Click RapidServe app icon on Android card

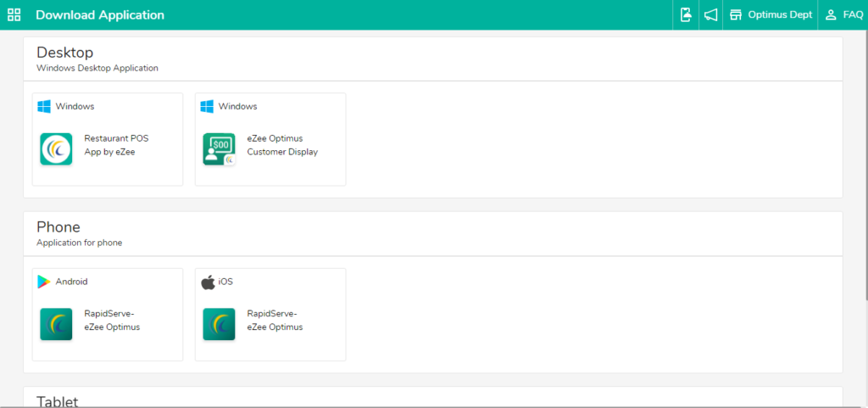pos(56,324)
